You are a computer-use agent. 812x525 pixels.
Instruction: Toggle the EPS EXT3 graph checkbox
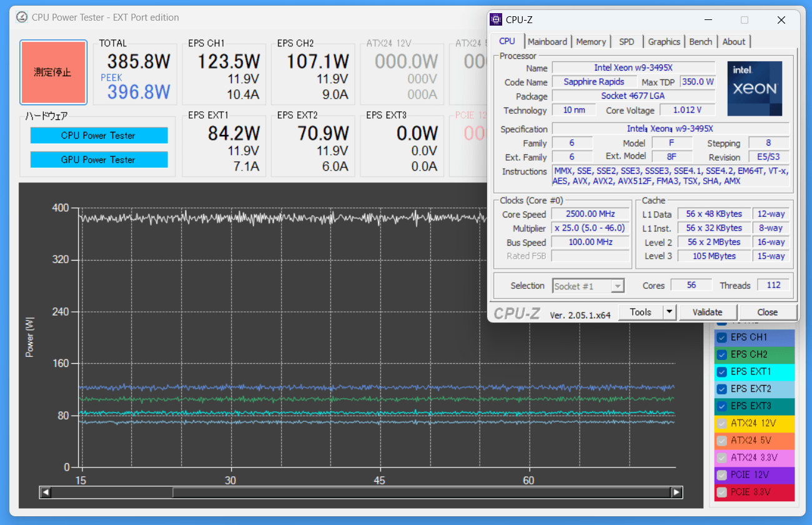click(x=722, y=406)
